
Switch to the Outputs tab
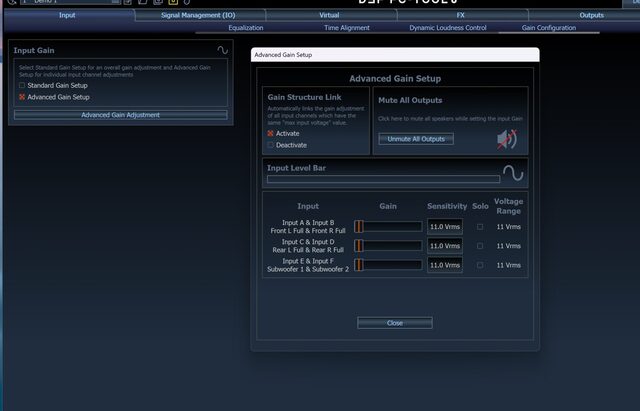[591, 15]
